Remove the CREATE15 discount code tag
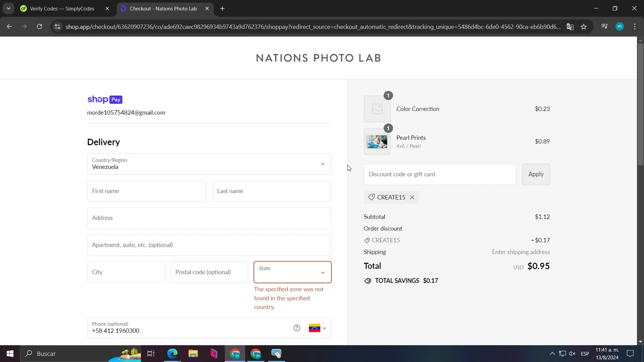Image resolution: width=644 pixels, height=362 pixels. 412,197
